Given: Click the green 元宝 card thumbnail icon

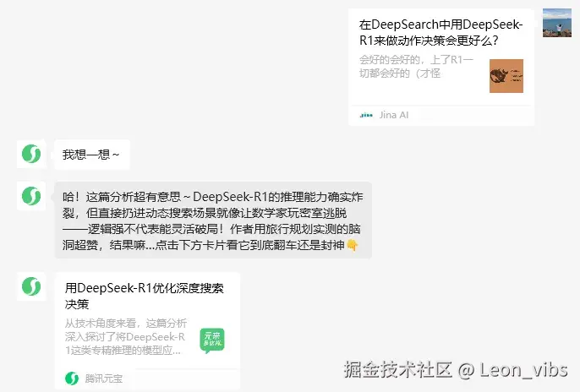Looking at the screenshot, I should 212,340.
